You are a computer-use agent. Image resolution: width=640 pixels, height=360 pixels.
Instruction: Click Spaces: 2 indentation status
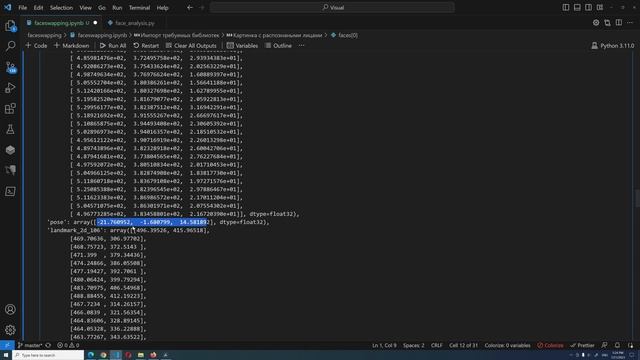[x=413, y=345]
